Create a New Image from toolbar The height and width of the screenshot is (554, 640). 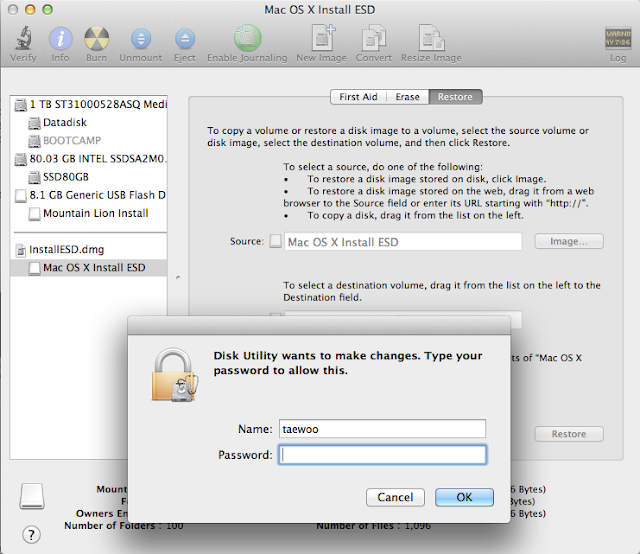tap(322, 38)
